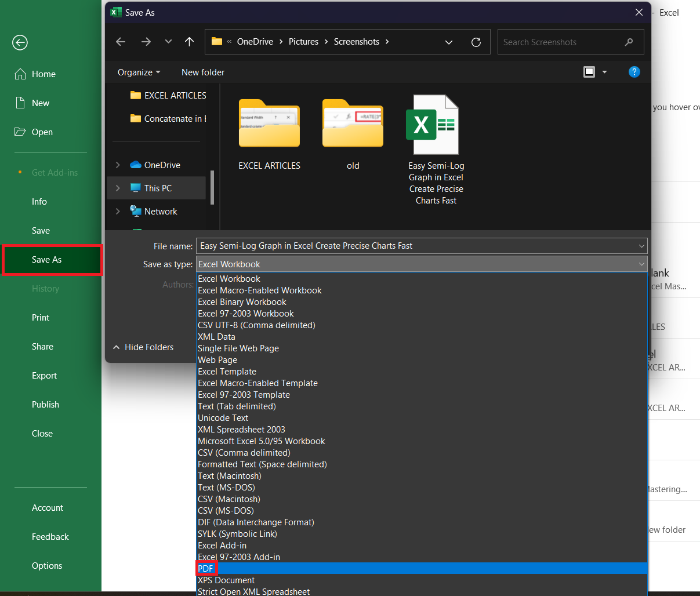Screen dimensions: 700x596
Task: Choose Excel Template file type
Action: point(422,372)
